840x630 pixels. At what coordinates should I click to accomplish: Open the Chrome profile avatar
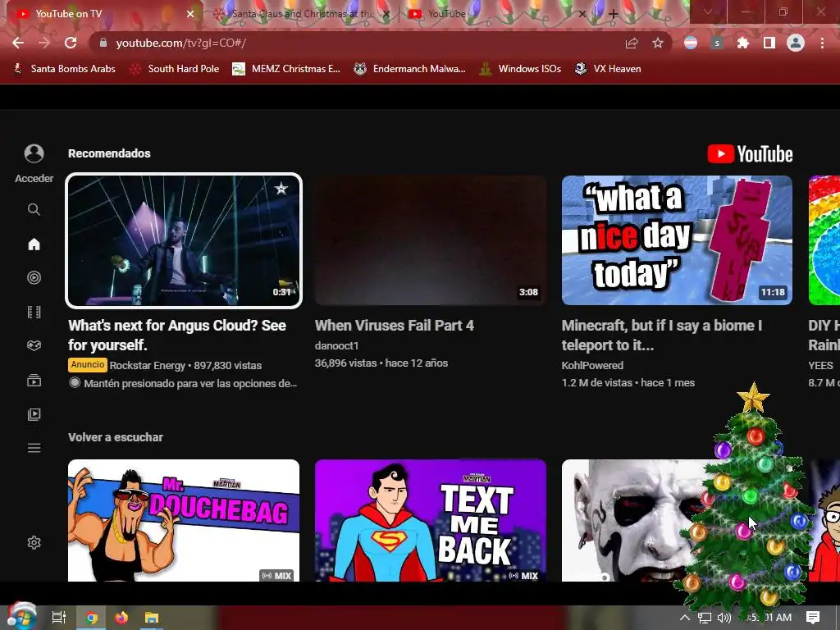click(x=796, y=43)
